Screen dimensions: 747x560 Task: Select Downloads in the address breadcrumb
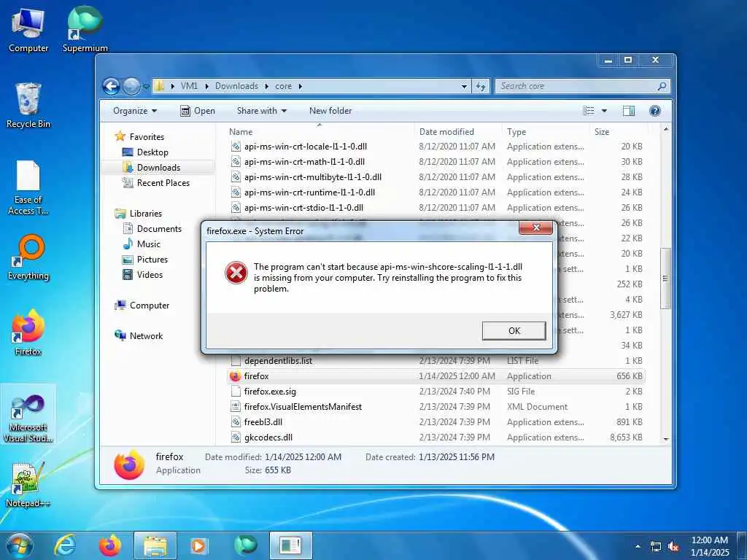point(236,86)
